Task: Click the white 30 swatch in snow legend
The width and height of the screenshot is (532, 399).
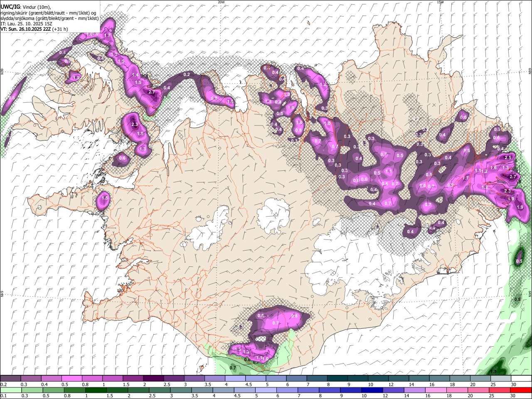Action: [x=521, y=379]
